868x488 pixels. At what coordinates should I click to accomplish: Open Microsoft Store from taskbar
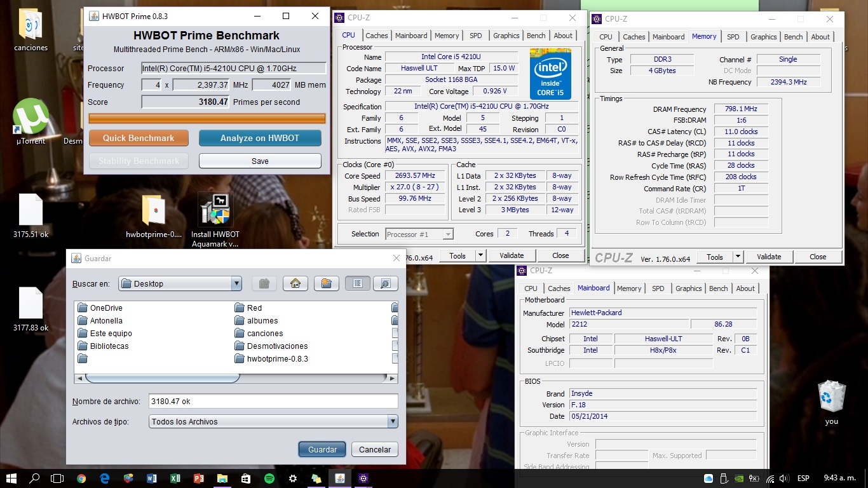(246, 478)
